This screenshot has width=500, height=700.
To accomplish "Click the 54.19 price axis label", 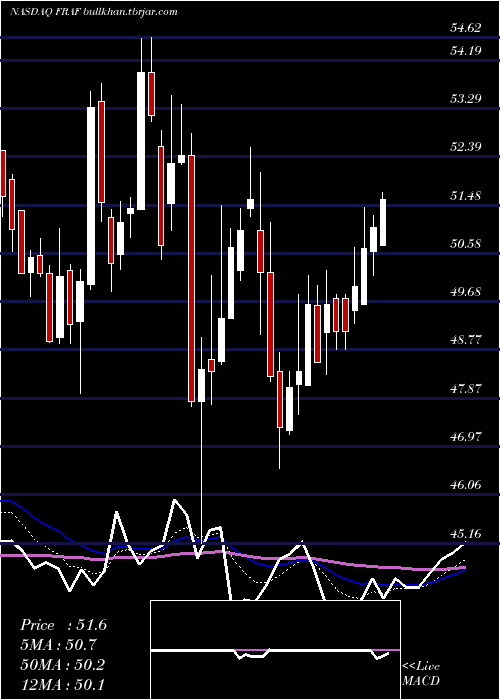I will pyautogui.click(x=466, y=50).
